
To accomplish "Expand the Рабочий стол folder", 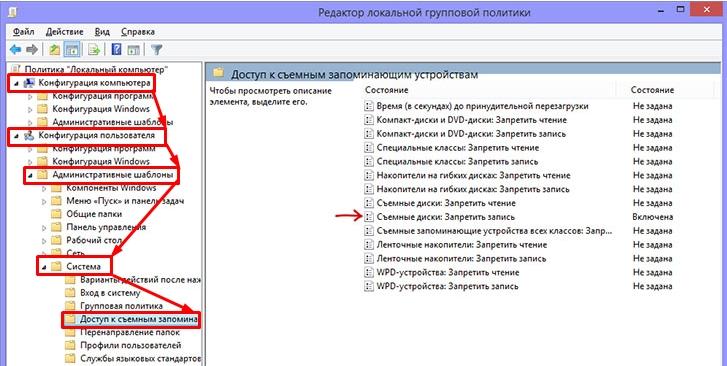I will click(x=44, y=241).
